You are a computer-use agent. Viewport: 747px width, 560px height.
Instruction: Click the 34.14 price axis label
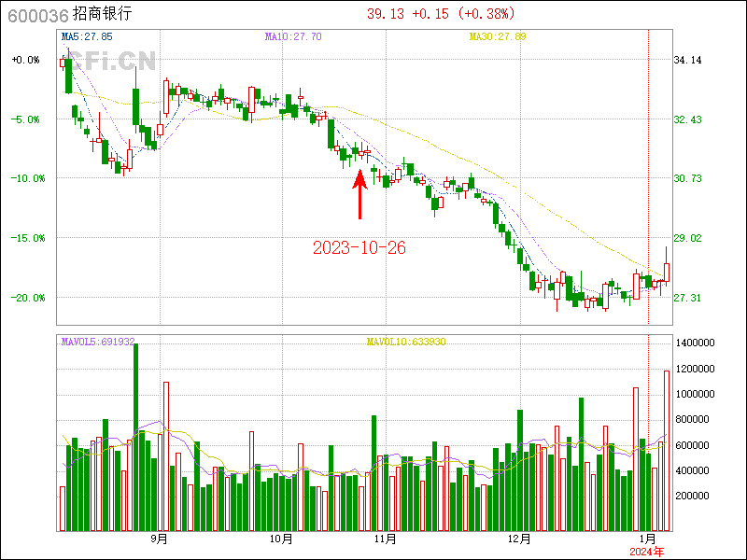(687, 60)
